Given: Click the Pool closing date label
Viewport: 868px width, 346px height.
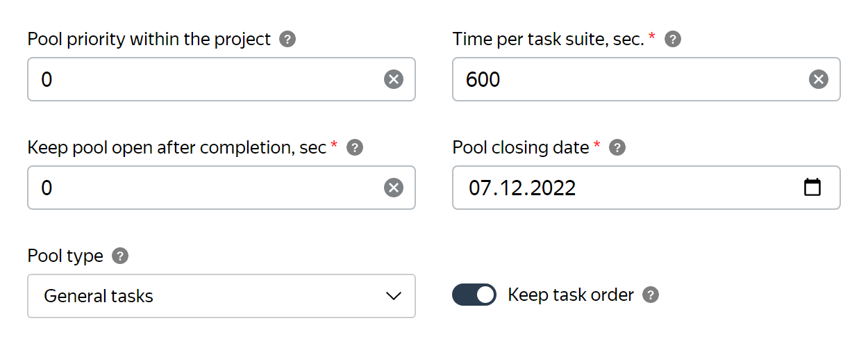Looking at the screenshot, I should (521, 148).
